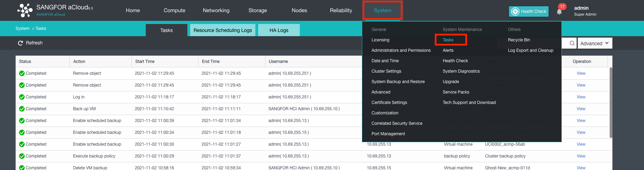This screenshot has width=644, height=170.
Task: Click start time '2021-11-02 11:18:17'
Action: pos(154,97)
